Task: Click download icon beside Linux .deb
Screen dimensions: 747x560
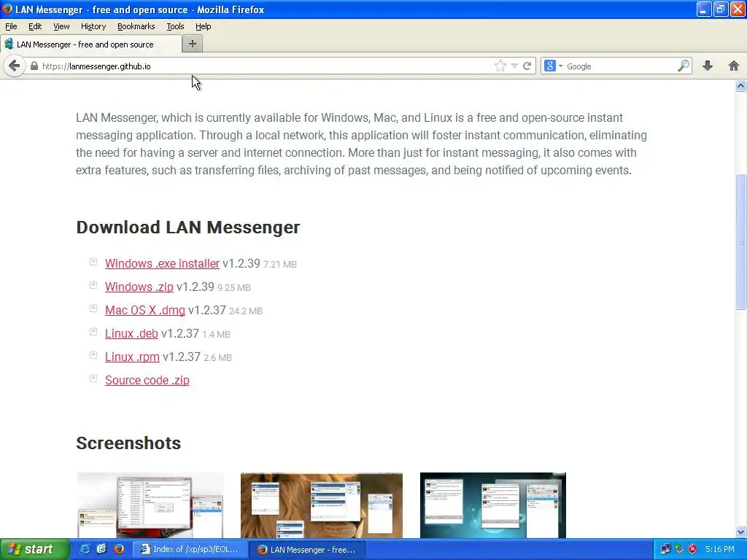Action: click(x=93, y=332)
